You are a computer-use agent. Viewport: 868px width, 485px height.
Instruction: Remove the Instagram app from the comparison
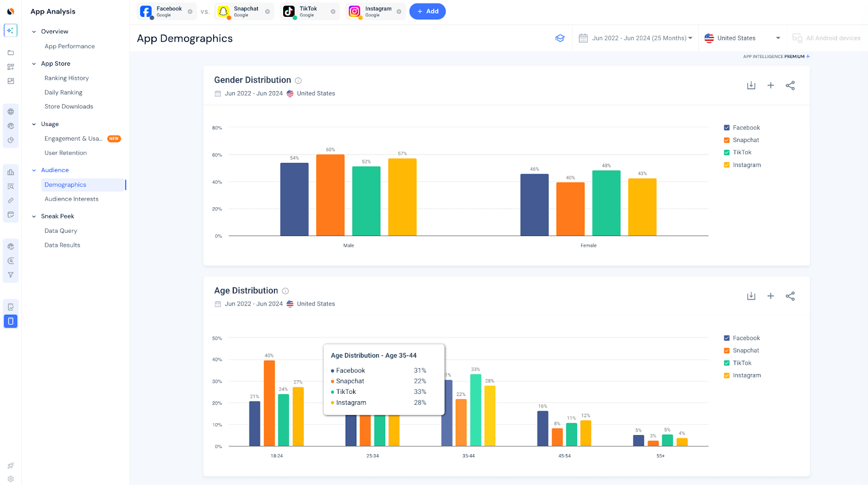(x=399, y=11)
